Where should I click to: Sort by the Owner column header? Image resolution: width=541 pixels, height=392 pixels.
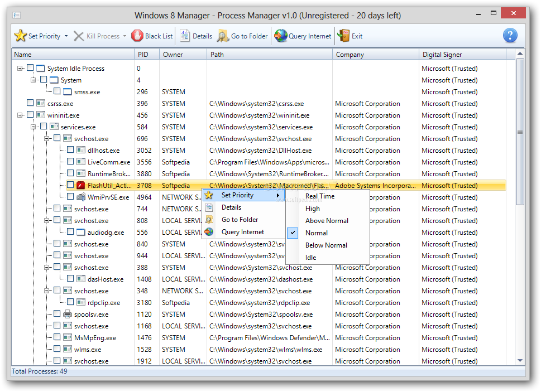pyautogui.click(x=183, y=55)
